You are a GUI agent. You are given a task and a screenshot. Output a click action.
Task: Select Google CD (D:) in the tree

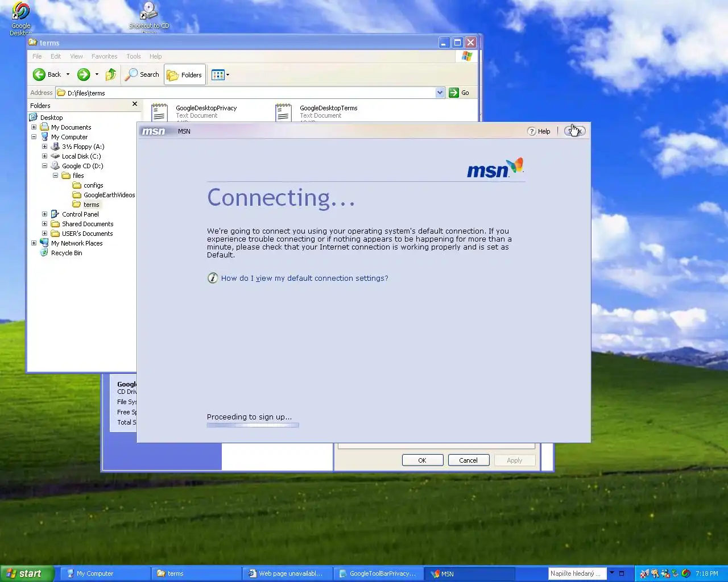82,166
